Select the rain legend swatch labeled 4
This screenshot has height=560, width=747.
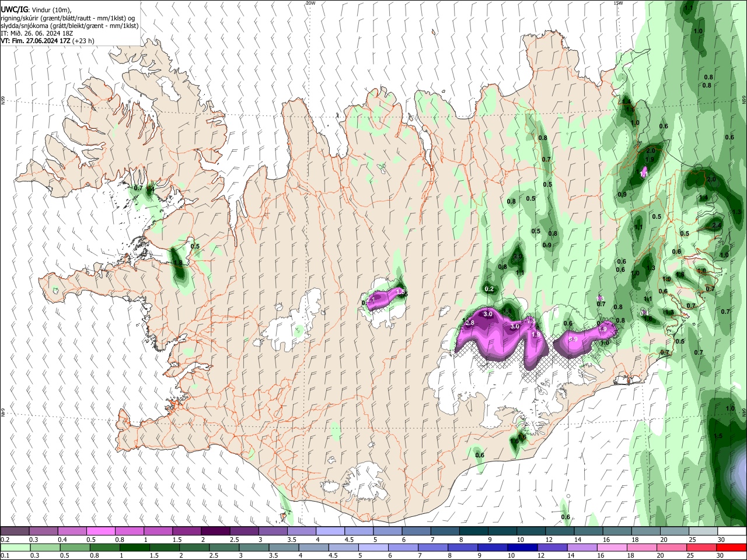[x=313, y=547]
